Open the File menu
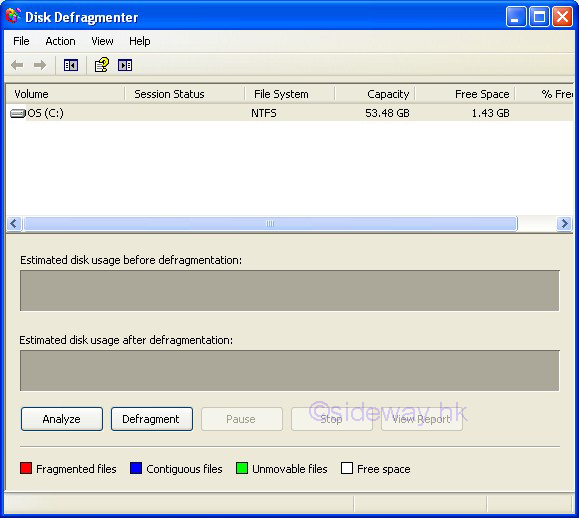579x518 pixels. point(21,41)
